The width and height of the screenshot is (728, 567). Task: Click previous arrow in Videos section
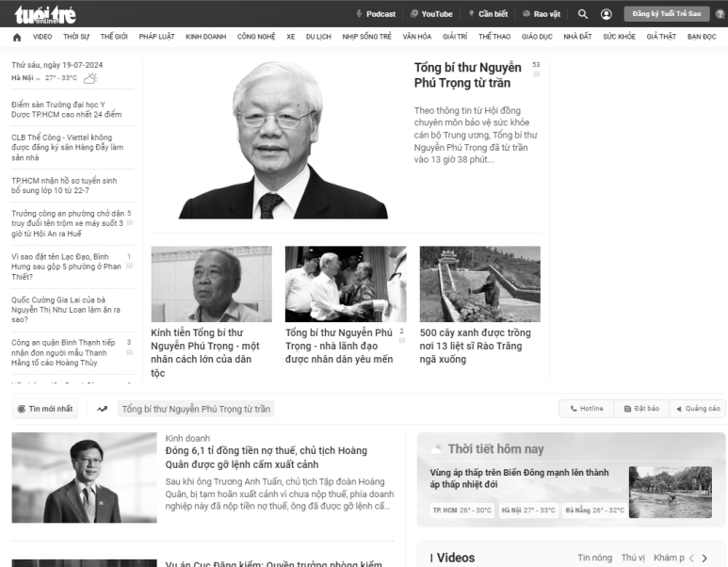[x=691, y=559]
